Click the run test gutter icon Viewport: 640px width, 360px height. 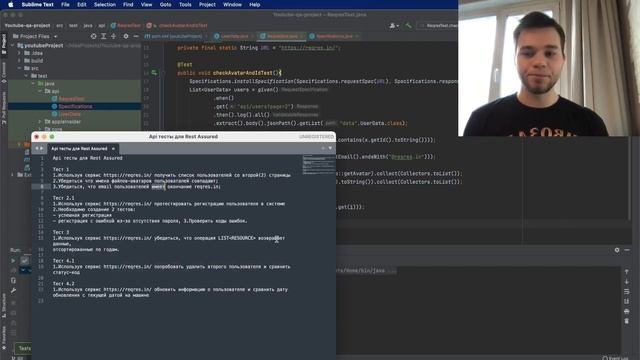[x=154, y=73]
